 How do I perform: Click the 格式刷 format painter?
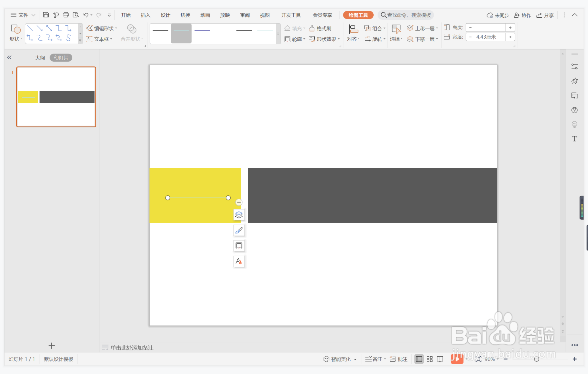point(320,28)
